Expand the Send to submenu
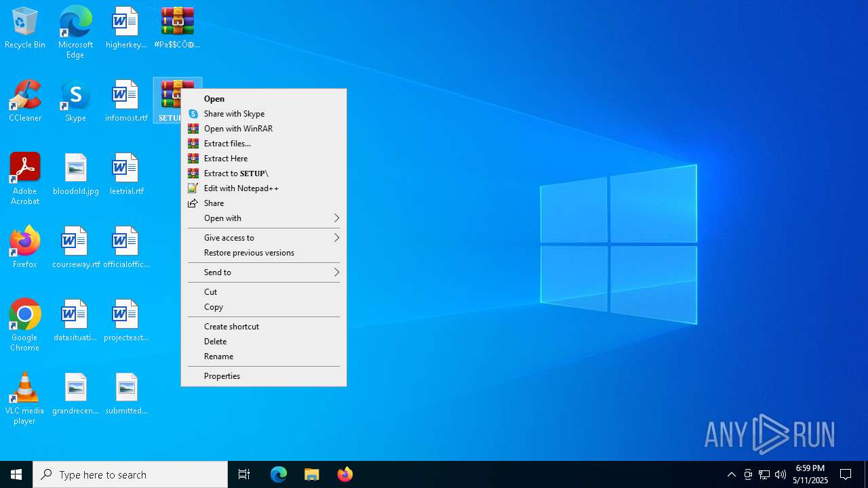 264,272
